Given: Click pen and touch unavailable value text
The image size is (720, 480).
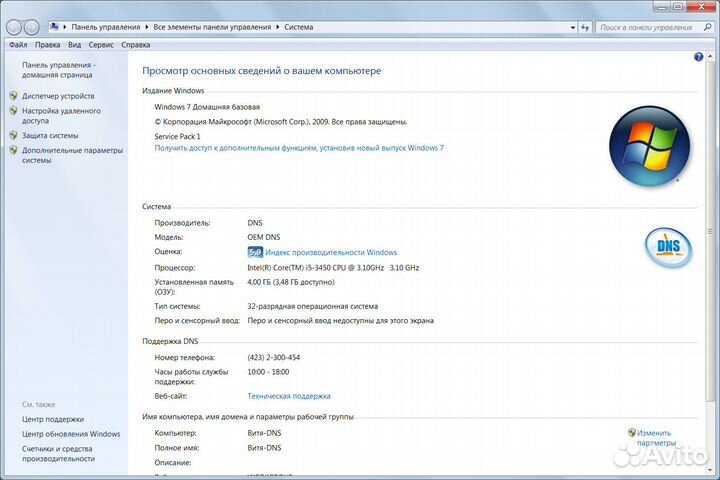Looking at the screenshot, I should pyautogui.click(x=340, y=321).
